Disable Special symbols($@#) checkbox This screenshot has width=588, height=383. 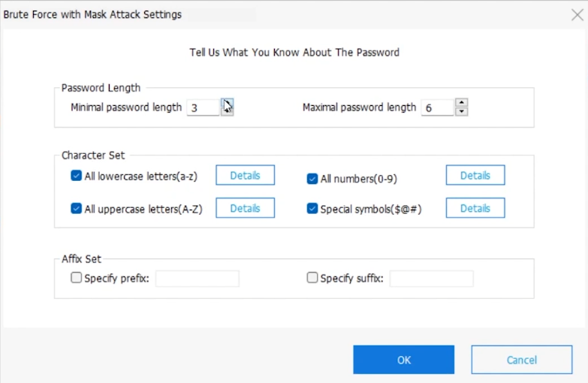[x=312, y=209]
